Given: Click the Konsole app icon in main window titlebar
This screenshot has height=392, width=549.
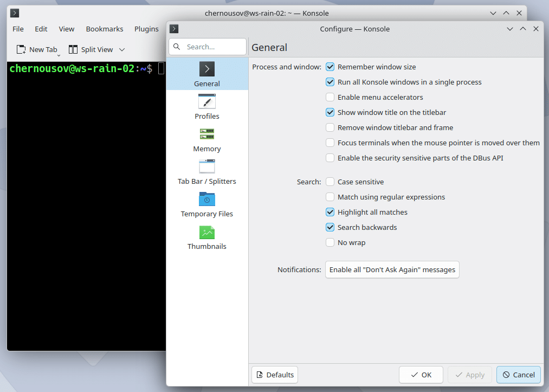Looking at the screenshot, I should pos(15,14).
